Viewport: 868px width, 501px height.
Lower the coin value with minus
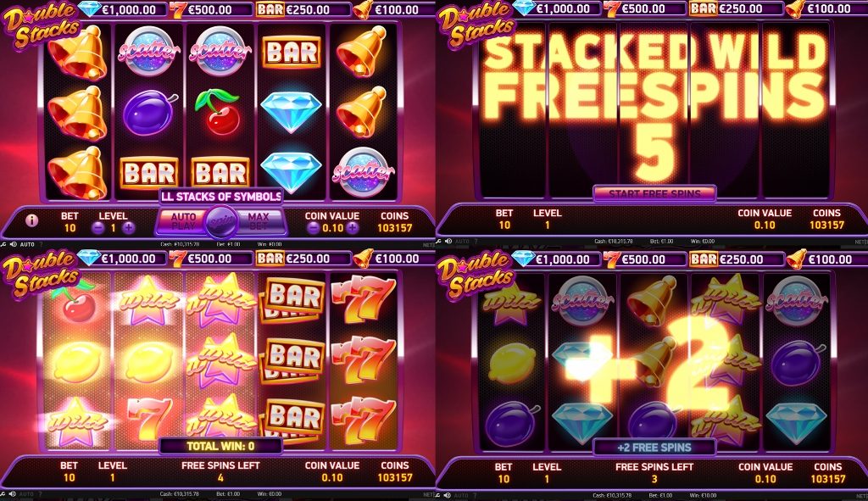314,228
